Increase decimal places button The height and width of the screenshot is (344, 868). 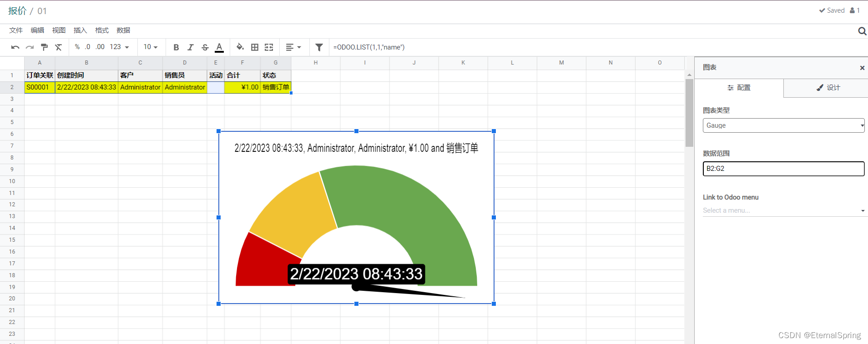tap(100, 47)
